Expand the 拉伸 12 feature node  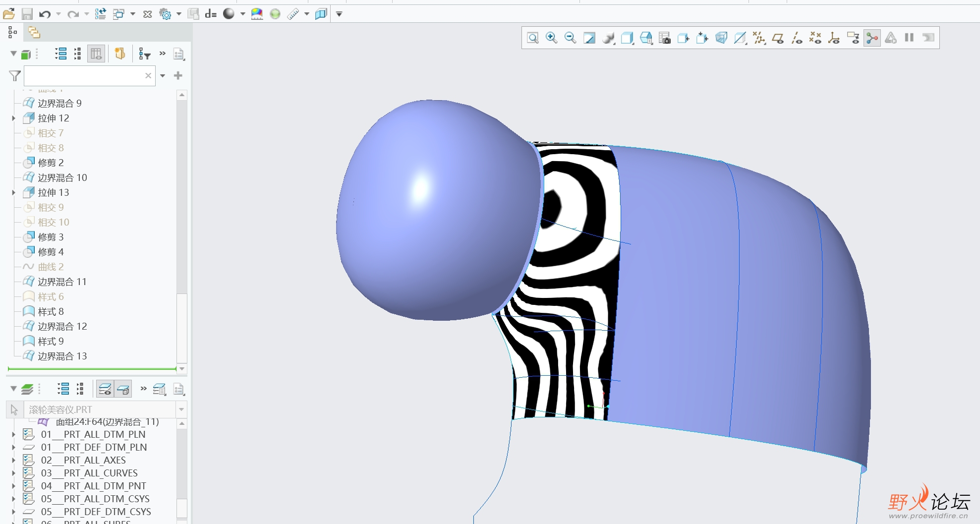pos(14,118)
